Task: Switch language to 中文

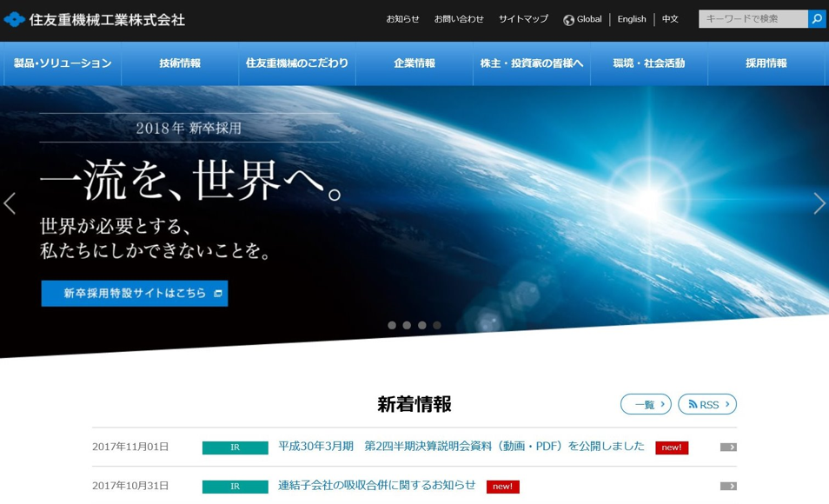Action: (670, 19)
